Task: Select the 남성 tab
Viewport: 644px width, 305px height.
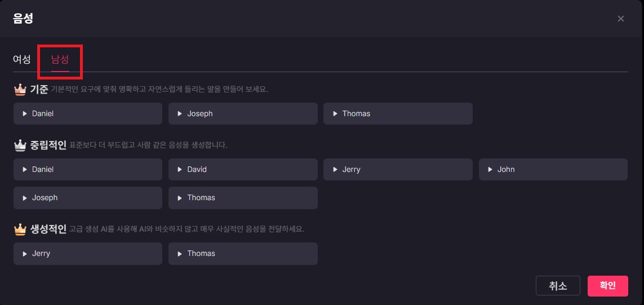Action: [x=60, y=59]
